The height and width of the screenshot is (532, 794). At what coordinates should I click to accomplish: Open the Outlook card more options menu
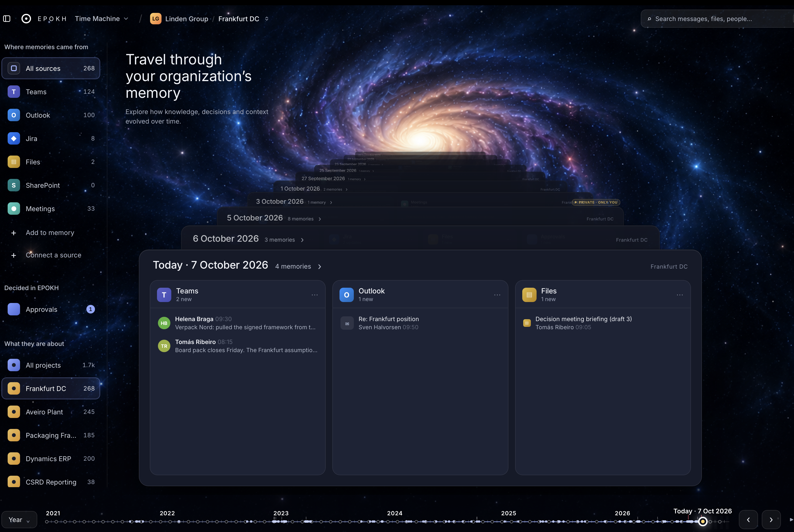pyautogui.click(x=497, y=295)
